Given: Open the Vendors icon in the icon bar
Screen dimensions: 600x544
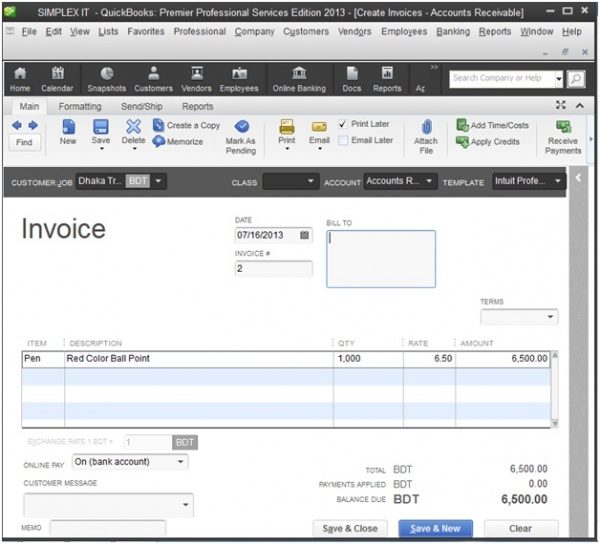Looking at the screenshot, I should 196,79.
